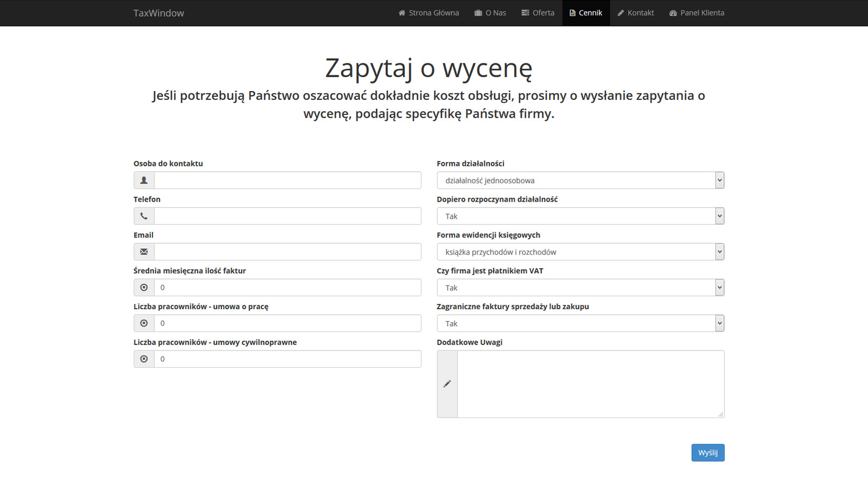Click the circle icon beside umowa o pracę field
This screenshot has width=868, height=488.
(x=144, y=323)
